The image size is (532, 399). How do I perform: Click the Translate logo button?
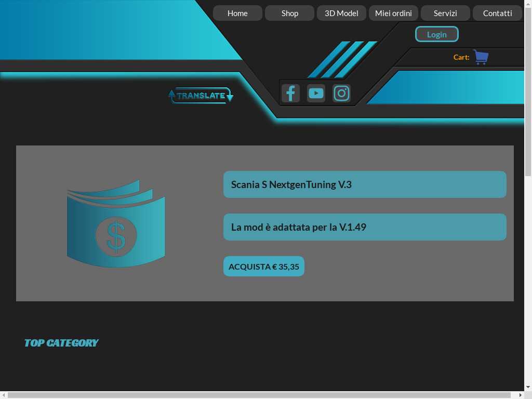201,96
